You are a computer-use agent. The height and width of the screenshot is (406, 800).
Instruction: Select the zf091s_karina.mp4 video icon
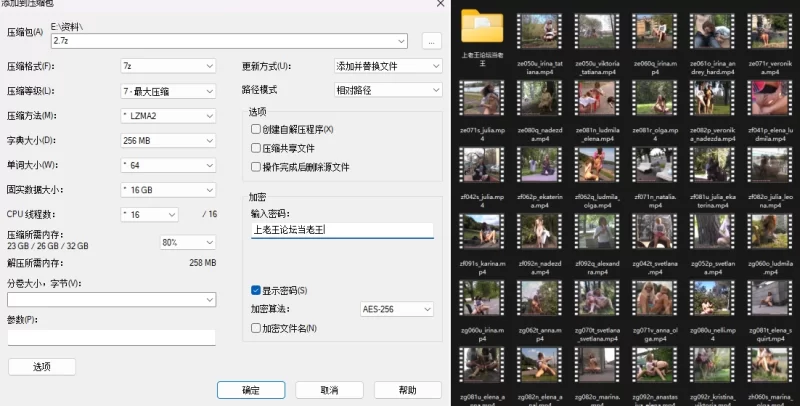(x=482, y=232)
